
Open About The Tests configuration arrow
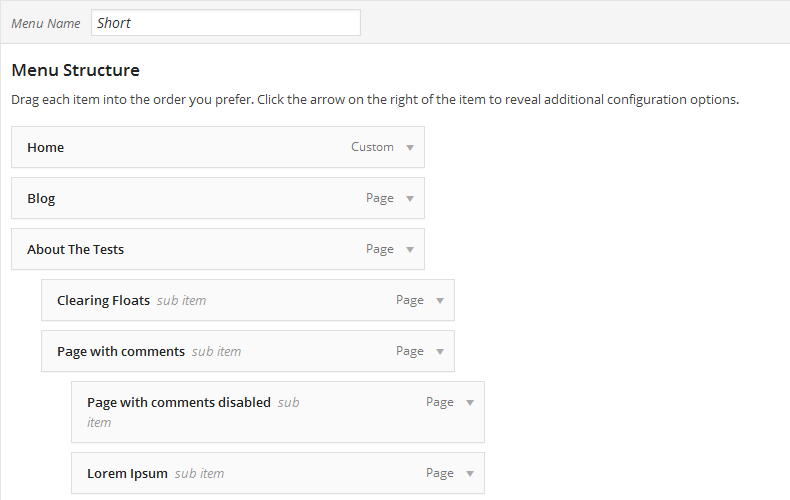click(410, 249)
